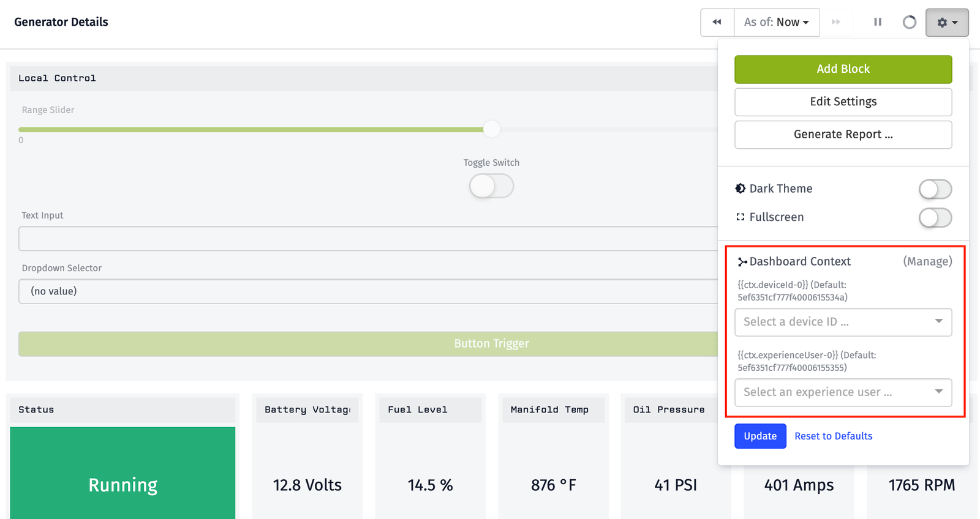Click the circular refresh indicator icon
Viewport: 980px width, 519px height.
(910, 22)
